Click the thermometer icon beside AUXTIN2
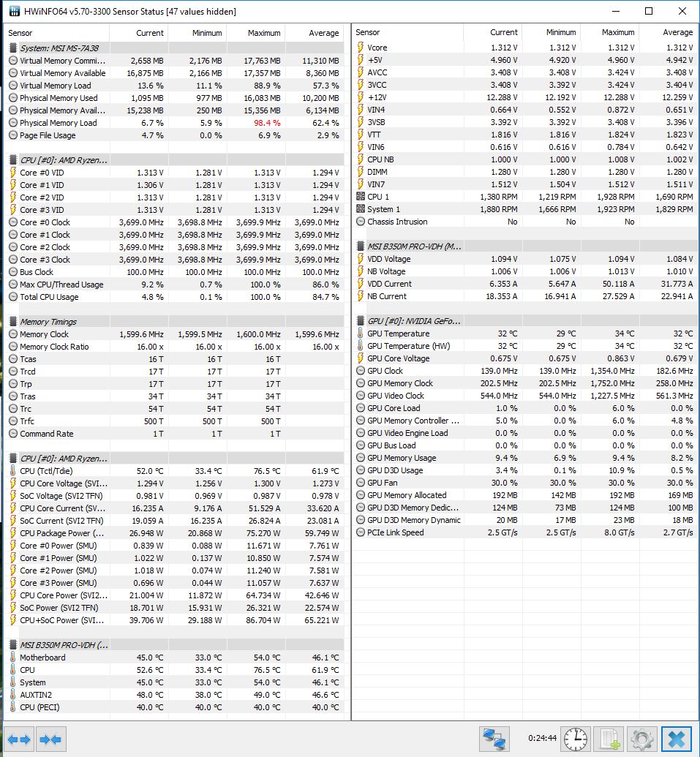 [x=13, y=695]
